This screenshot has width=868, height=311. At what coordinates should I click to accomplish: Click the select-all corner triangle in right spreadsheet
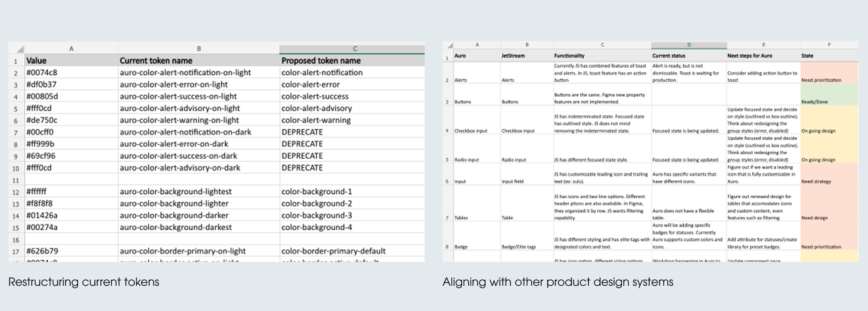tap(450, 46)
